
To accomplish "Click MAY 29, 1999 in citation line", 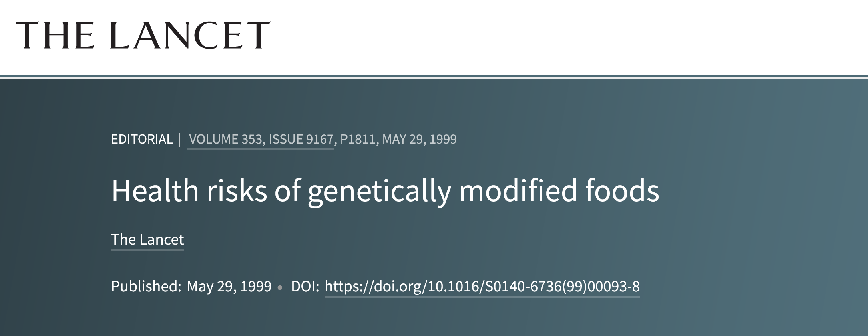I will tap(419, 139).
